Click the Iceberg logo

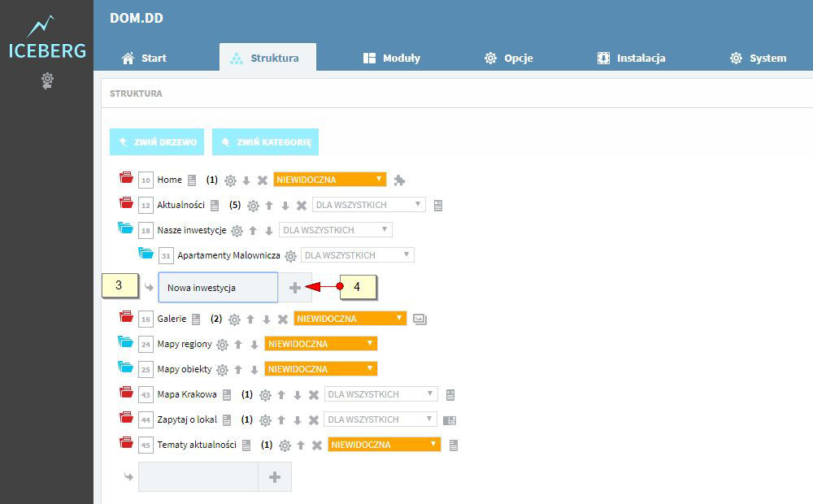(x=47, y=38)
